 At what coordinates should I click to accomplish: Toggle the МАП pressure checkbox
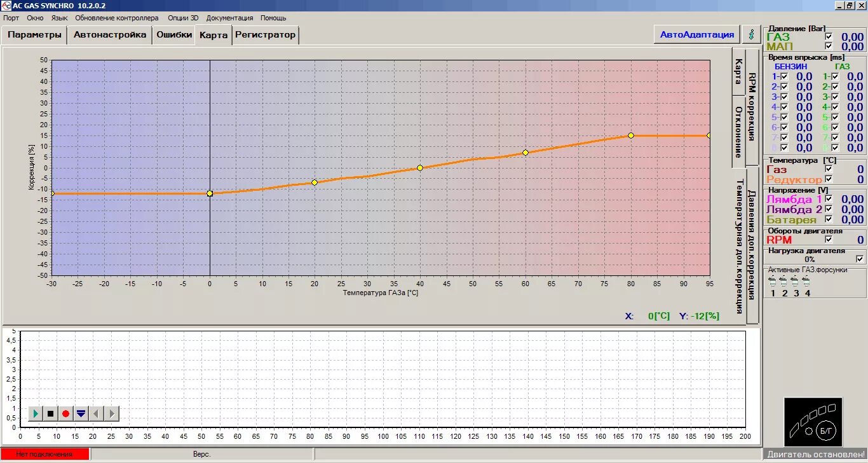coord(828,46)
